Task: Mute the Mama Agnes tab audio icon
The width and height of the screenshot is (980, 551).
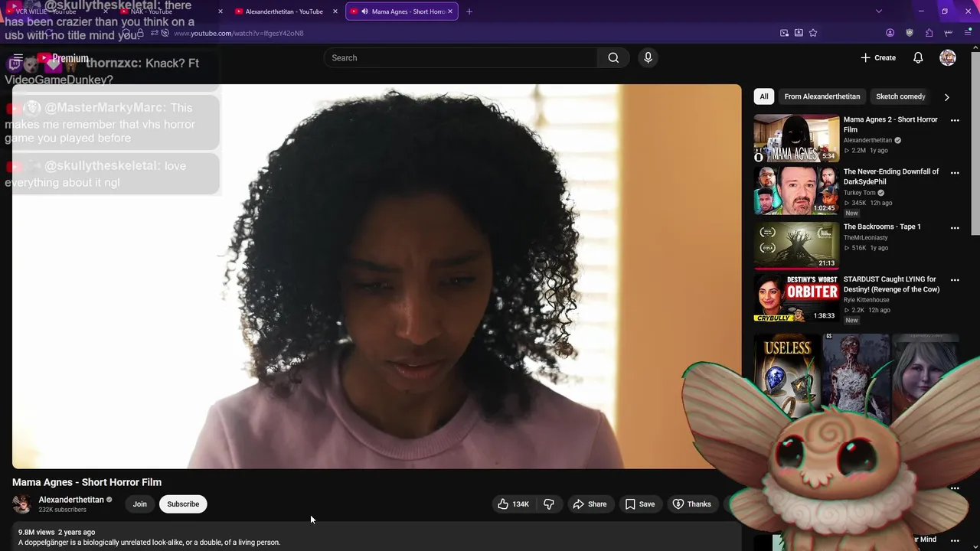Action: pos(364,11)
